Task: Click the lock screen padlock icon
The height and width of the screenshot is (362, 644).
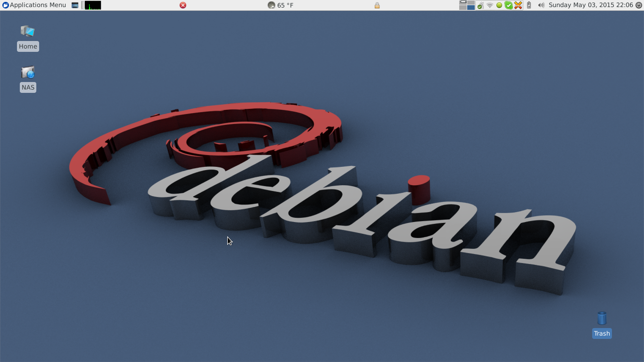Action: pos(377,5)
